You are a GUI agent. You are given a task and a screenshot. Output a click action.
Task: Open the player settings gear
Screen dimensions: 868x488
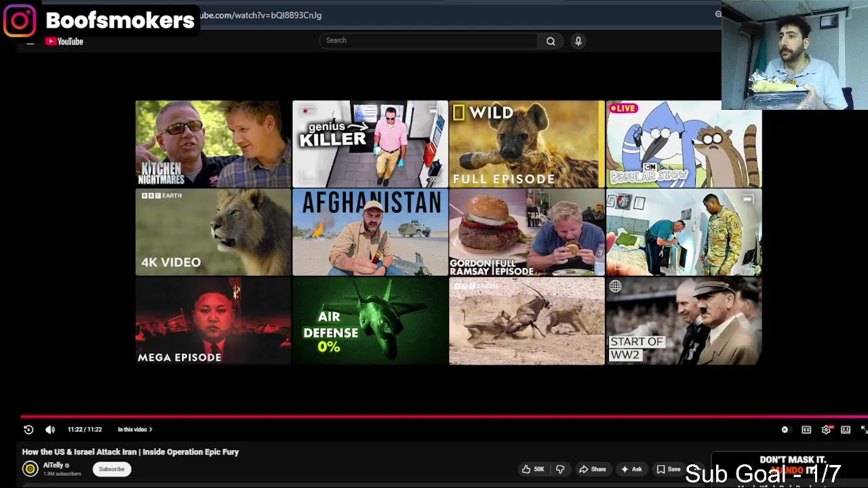pos(826,430)
